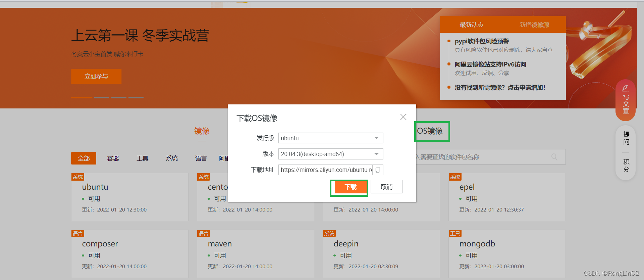Click the 语言 tag on composer card
644x280 pixels.
point(78,234)
